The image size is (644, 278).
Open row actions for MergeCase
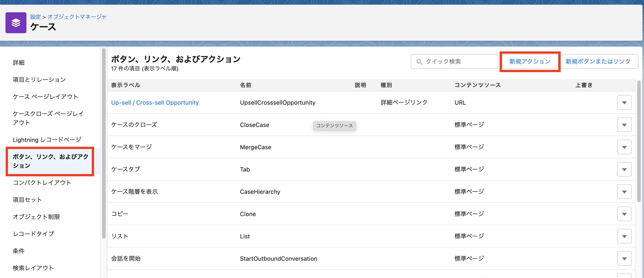(x=624, y=147)
